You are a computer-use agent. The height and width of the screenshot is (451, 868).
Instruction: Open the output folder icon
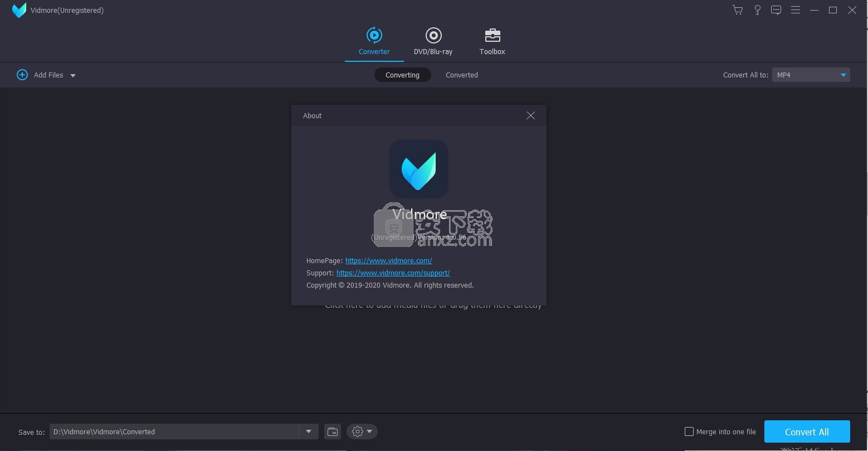point(333,431)
